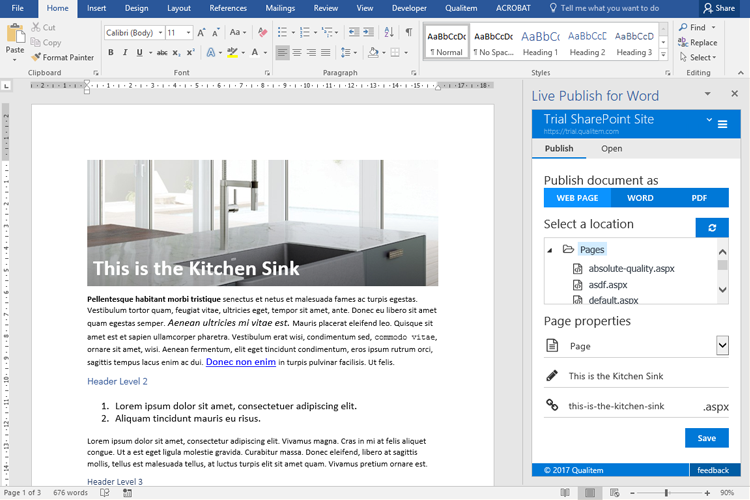Choose the PDF publish format

click(x=699, y=198)
